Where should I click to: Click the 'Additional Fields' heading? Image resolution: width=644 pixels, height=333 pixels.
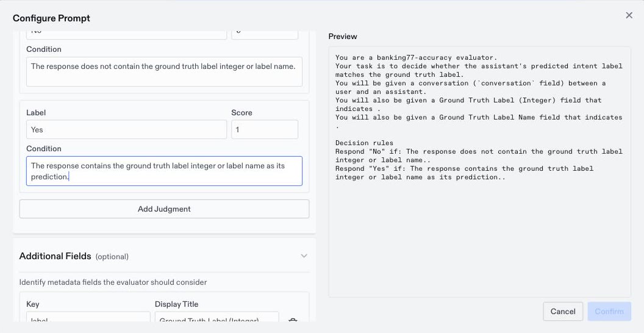55,256
